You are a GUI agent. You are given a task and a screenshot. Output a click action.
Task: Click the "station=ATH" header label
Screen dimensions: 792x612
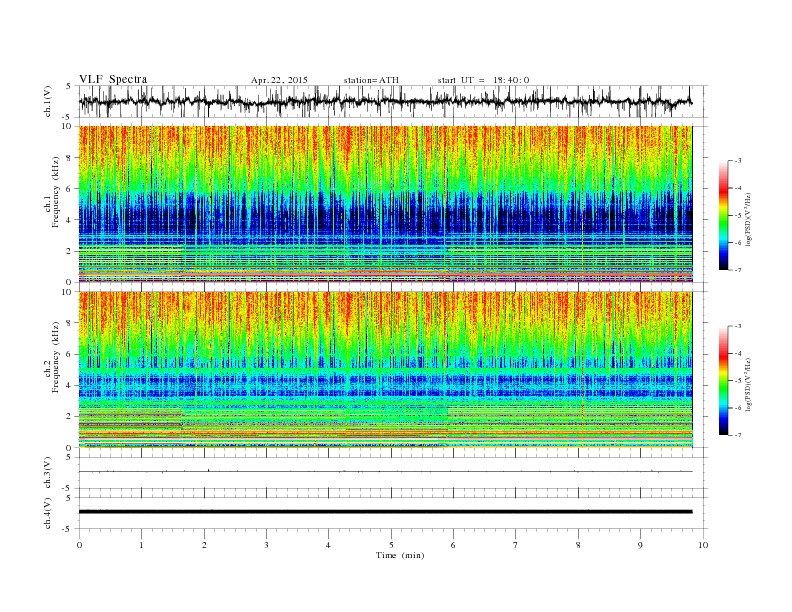pos(371,80)
